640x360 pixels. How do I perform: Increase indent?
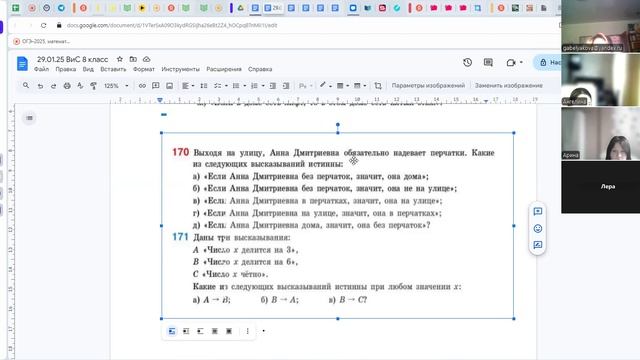click(286, 86)
